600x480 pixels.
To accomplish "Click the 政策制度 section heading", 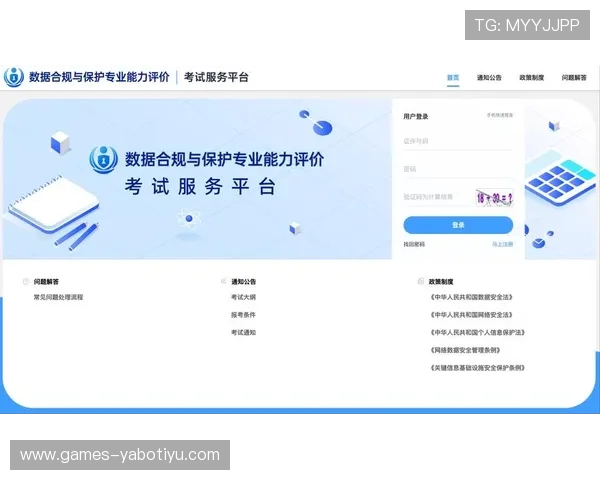I will (x=441, y=282).
